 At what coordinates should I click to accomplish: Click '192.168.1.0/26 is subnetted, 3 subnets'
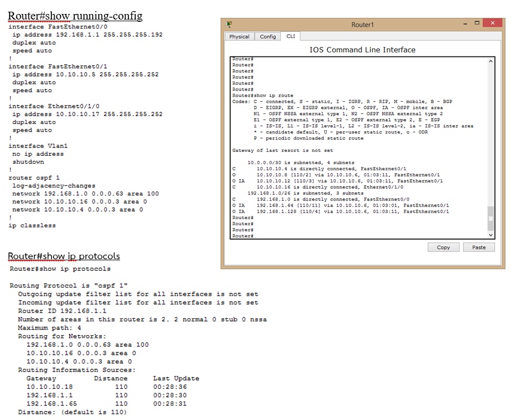(305, 193)
